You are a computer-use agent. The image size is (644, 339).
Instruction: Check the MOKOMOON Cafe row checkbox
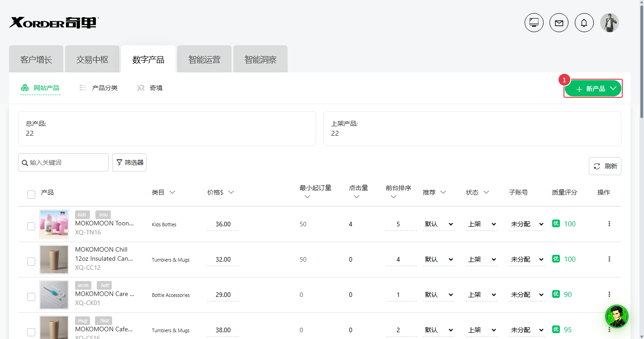point(31,332)
